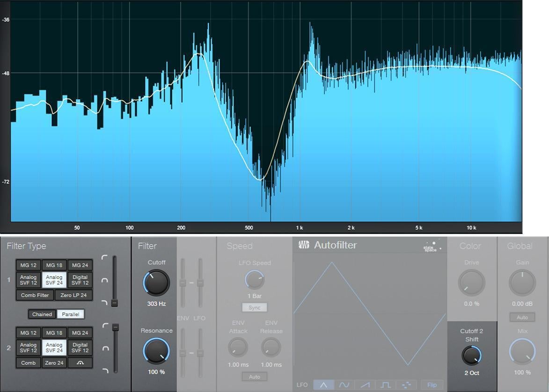
Task: Choose MG 18 for filter 1
Action: coord(54,265)
